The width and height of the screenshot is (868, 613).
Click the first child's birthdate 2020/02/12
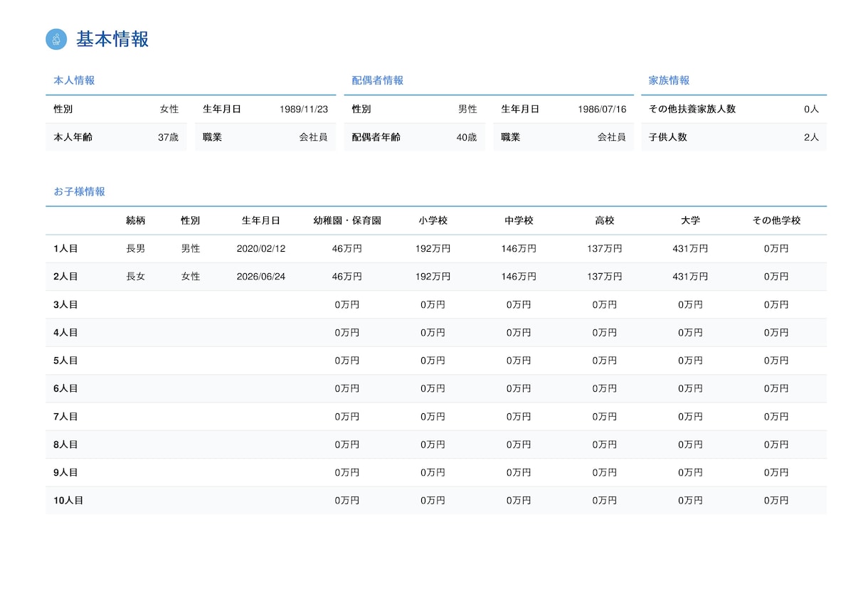pyautogui.click(x=261, y=249)
